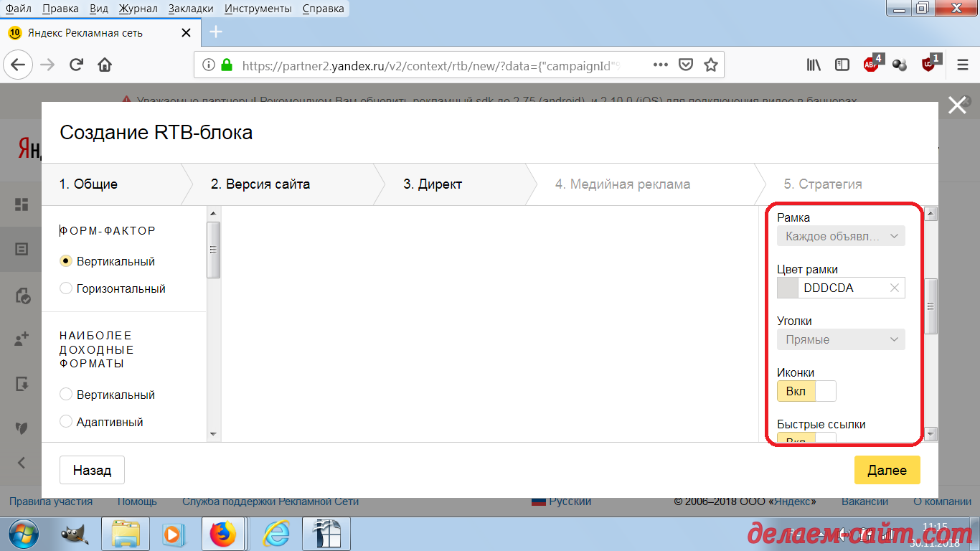980x551 pixels.
Task: Open the add-user icon in left sidebar
Action: click(22, 339)
